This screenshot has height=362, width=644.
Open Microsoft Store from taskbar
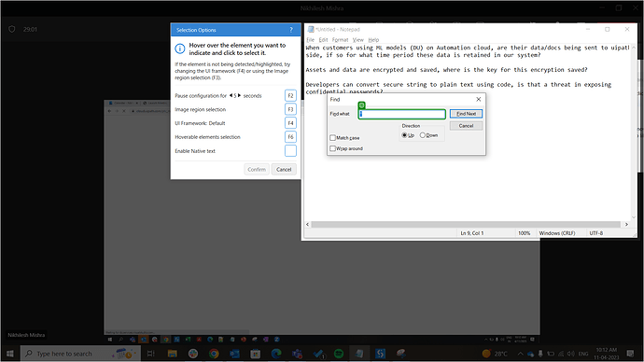click(256, 354)
